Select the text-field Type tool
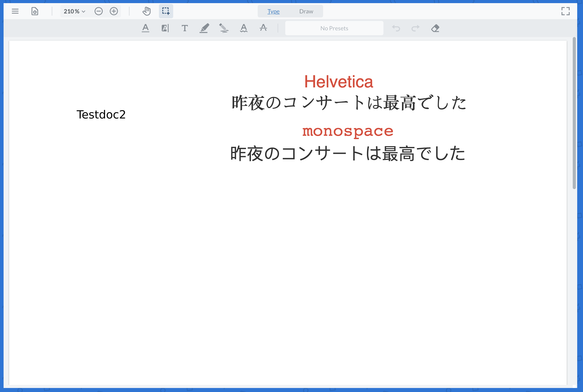 tap(165, 28)
